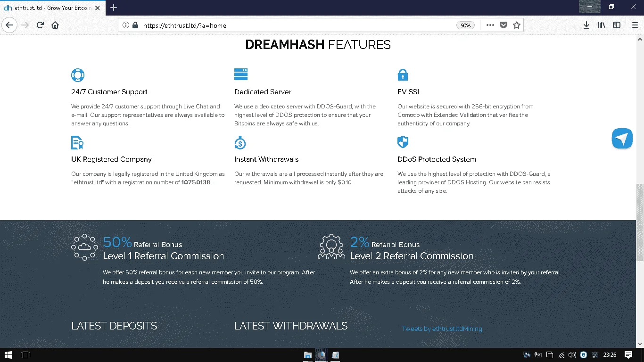Screen dimensions: 644x362
Task: Click the Level 2 Referral gear people icon
Action: tap(331, 247)
